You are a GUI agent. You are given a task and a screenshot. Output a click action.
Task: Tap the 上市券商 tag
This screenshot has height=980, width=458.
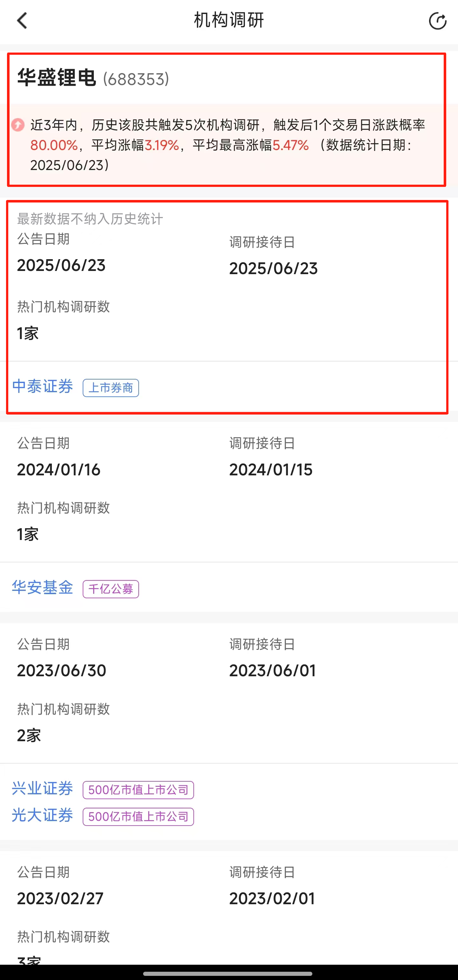(x=111, y=388)
